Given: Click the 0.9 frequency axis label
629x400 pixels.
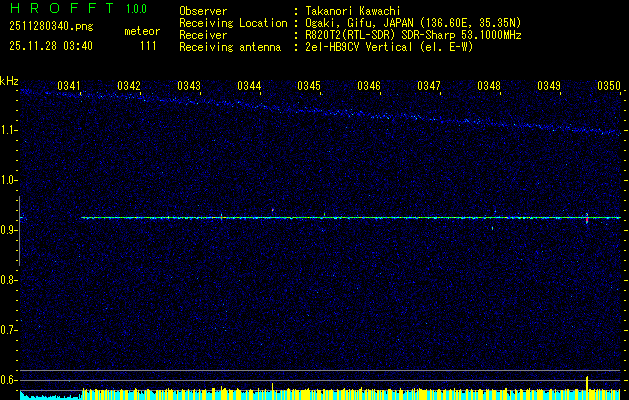Looking at the screenshot, I should (9, 230).
